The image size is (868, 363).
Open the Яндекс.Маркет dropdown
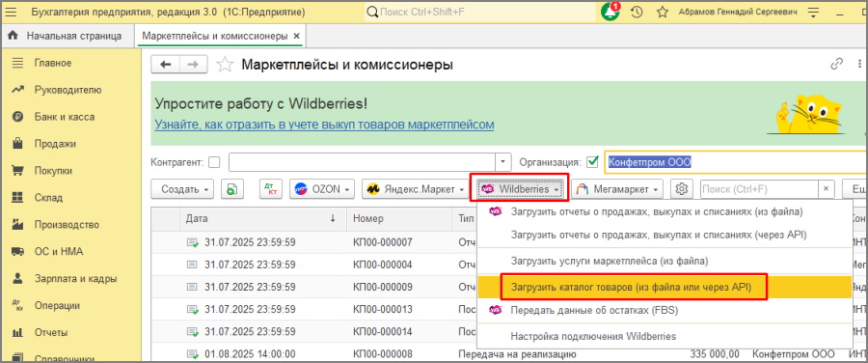pyautogui.click(x=416, y=189)
